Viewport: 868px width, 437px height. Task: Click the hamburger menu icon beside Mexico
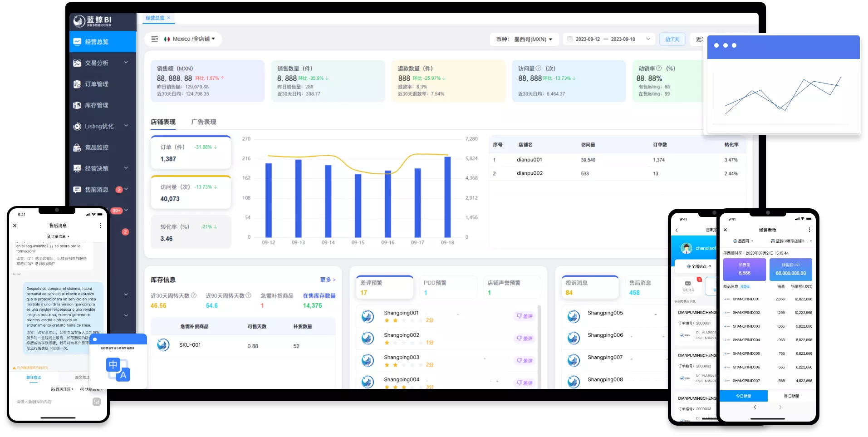pos(154,39)
